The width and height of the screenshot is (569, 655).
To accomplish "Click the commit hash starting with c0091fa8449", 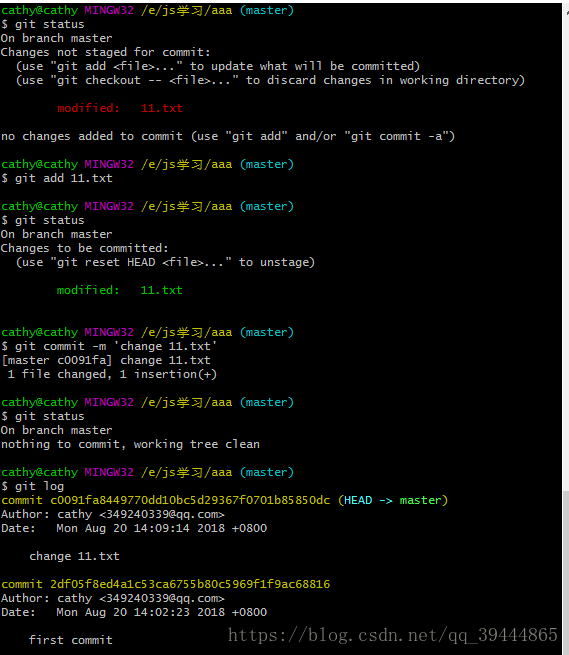I will pos(190,500).
